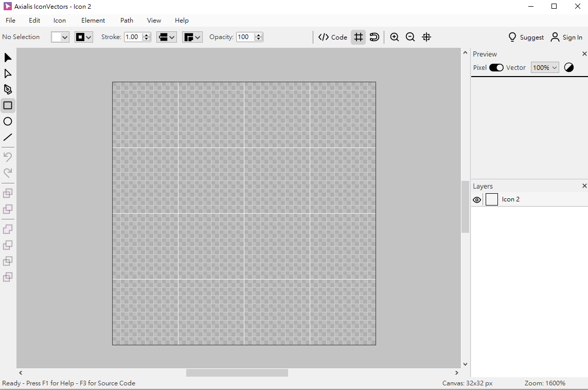Open the stroke color dropdown
This screenshot has width=588, height=390.
(89, 38)
